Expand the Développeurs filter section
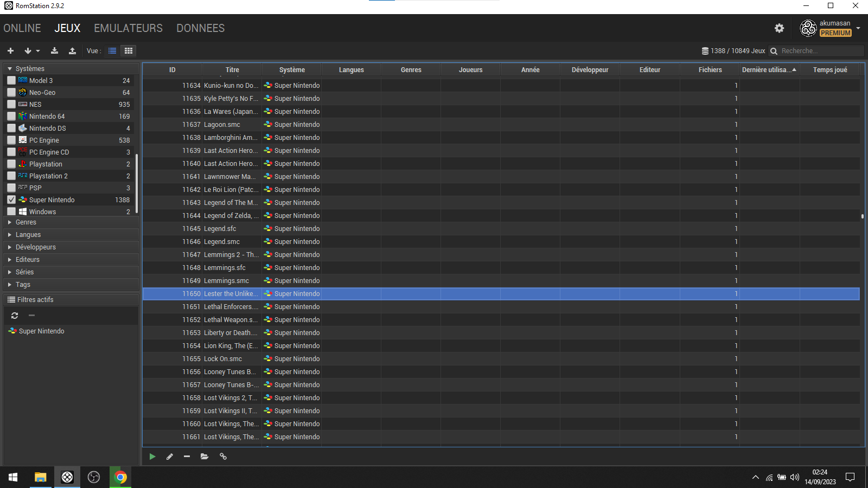Viewport: 868px width, 488px height. (71, 247)
